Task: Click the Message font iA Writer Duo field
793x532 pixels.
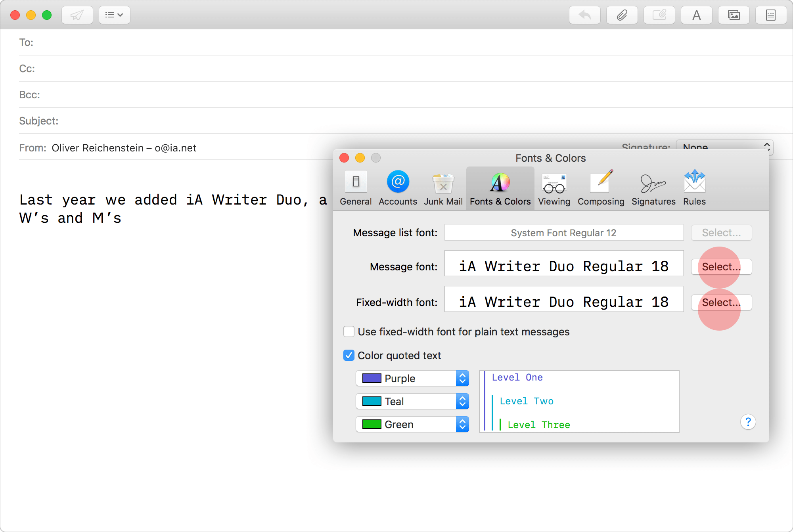Action: click(564, 263)
